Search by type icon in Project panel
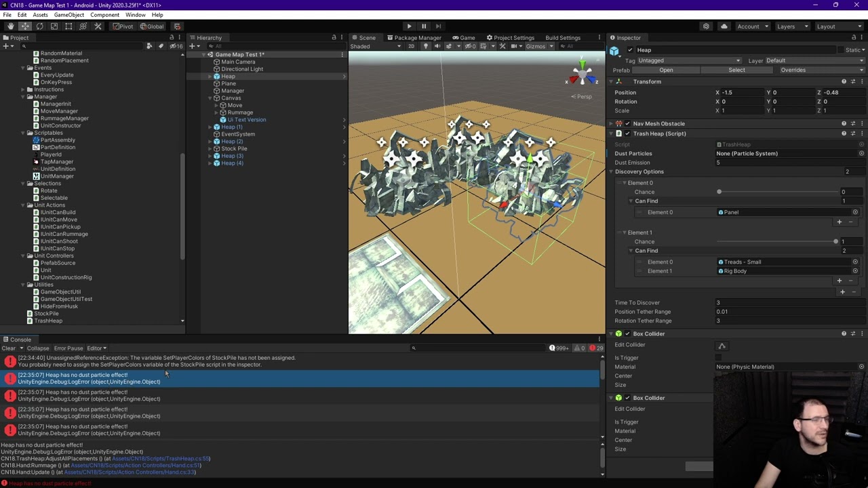 [149, 46]
